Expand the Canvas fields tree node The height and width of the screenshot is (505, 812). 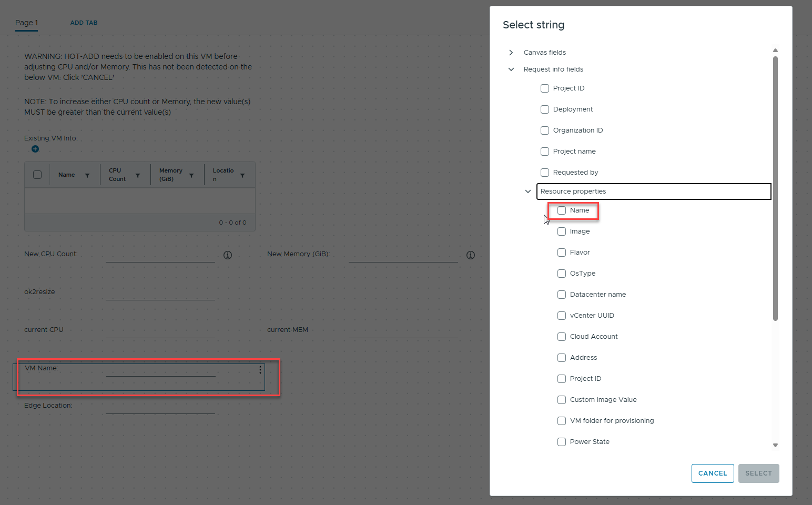(x=511, y=53)
